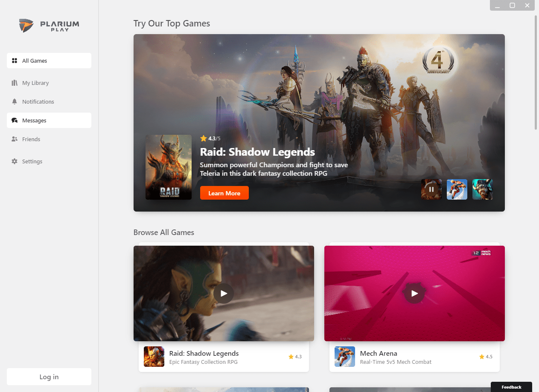Play the Mech Arena video preview
Screen dimensions: 539x392
pos(414,293)
